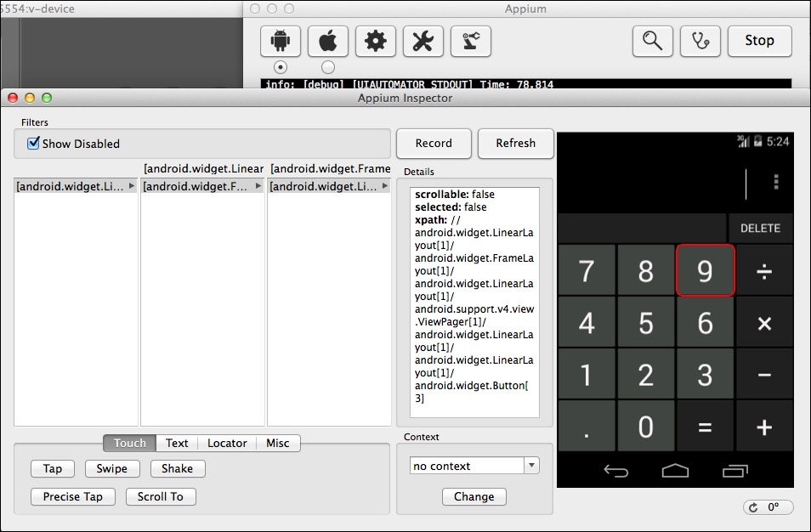Expand third column android.widget.Li... row
This screenshot has height=532, width=811.
pos(385,186)
